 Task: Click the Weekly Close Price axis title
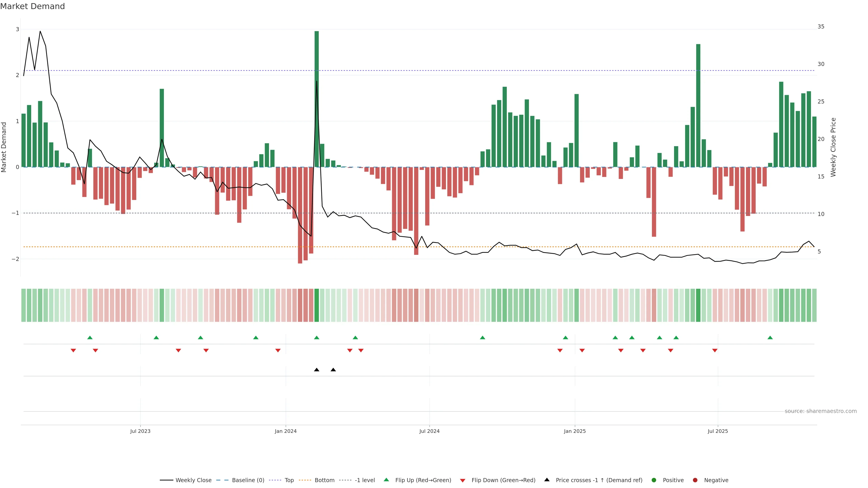tap(833, 147)
